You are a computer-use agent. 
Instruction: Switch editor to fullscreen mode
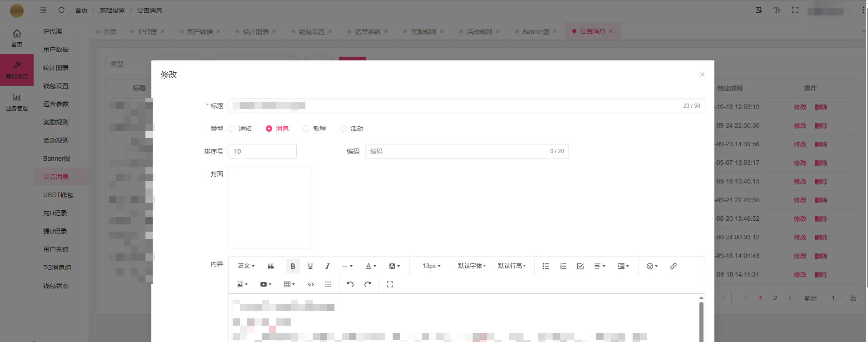(x=389, y=284)
